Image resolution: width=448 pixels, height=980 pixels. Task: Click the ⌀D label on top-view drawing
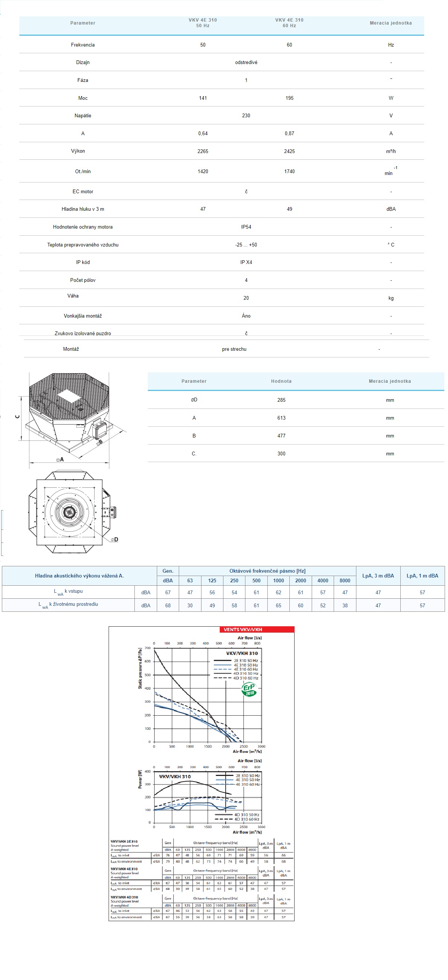click(x=114, y=540)
